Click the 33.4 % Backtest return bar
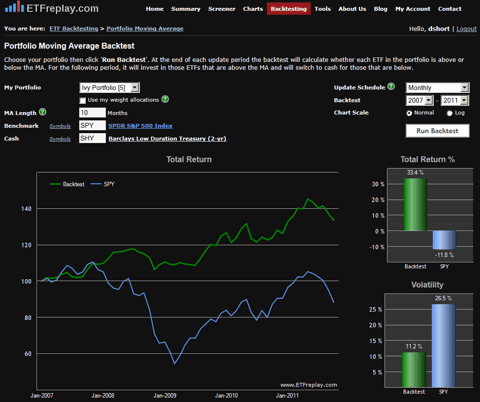 coord(415,204)
